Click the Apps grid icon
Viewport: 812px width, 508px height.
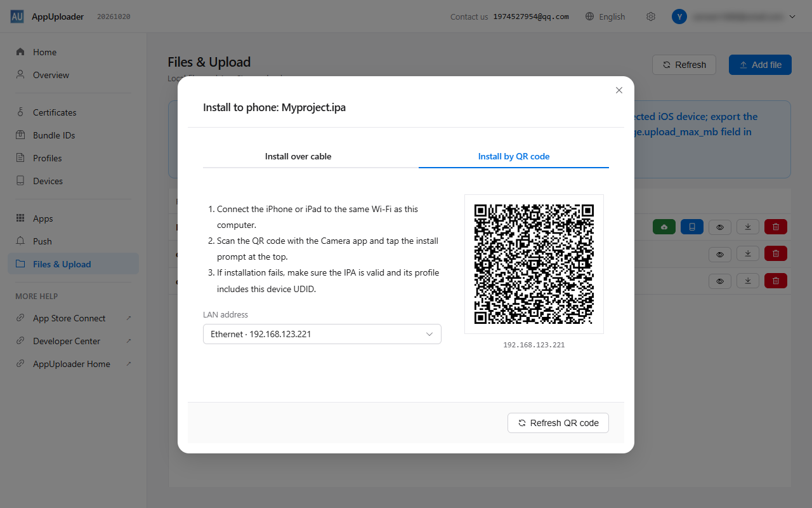coord(20,218)
